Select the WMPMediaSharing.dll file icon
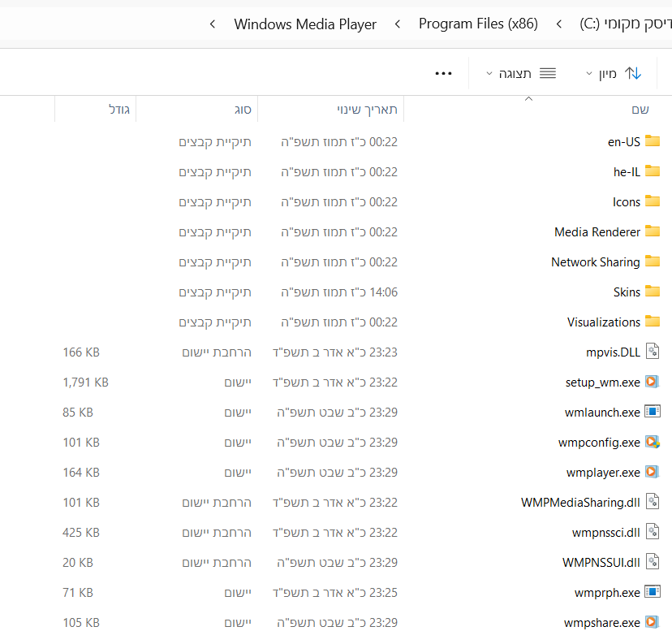 tap(653, 502)
